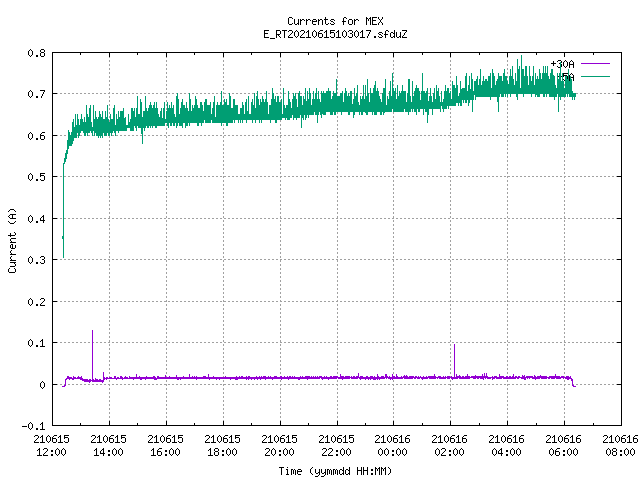Click the 0.3 y-axis tick label

click(36, 260)
